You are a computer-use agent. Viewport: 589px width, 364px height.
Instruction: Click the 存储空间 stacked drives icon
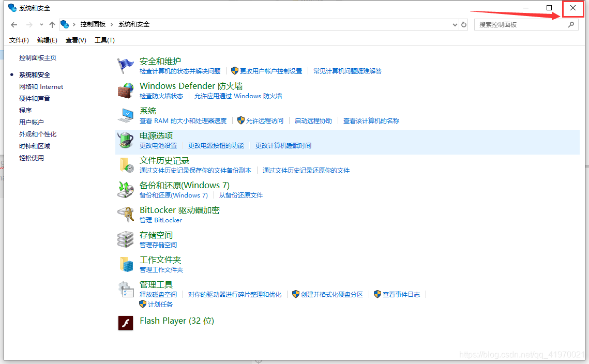tap(125, 239)
